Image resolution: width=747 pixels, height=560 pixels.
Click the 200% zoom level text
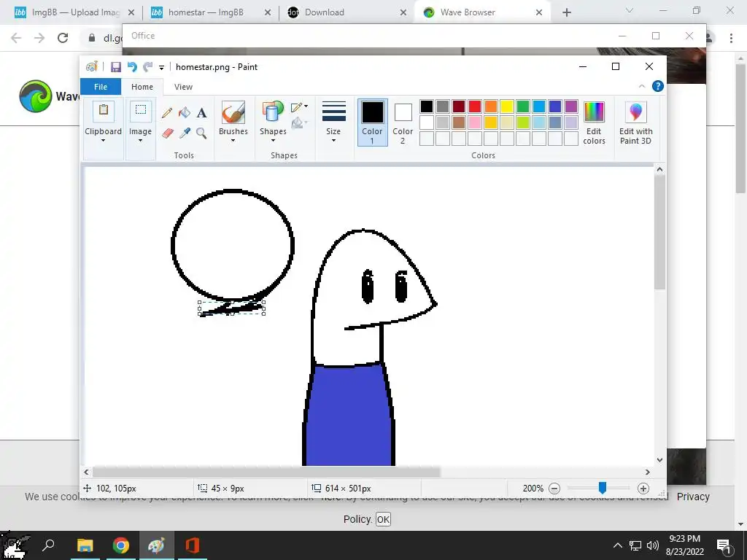(x=533, y=488)
